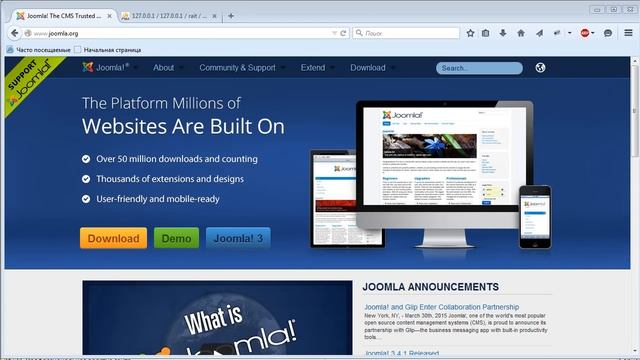Close the 127.0.0.1 tab
640x360 pixels.
point(214,16)
